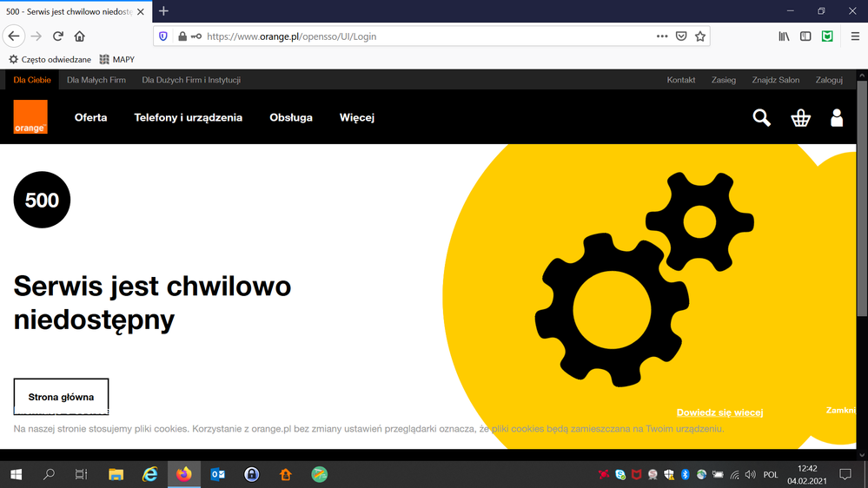This screenshot has width=868, height=488.
Task: Open Task View on taskbar
Action: point(82,474)
